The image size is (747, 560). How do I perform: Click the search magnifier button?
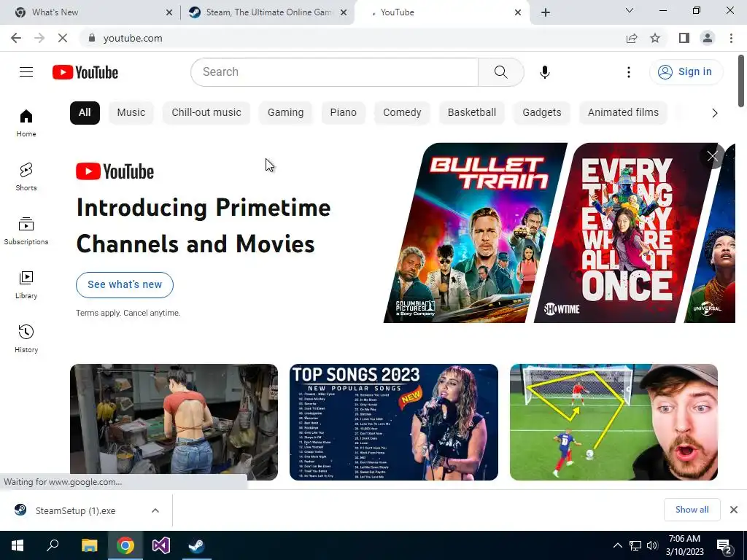coord(500,72)
